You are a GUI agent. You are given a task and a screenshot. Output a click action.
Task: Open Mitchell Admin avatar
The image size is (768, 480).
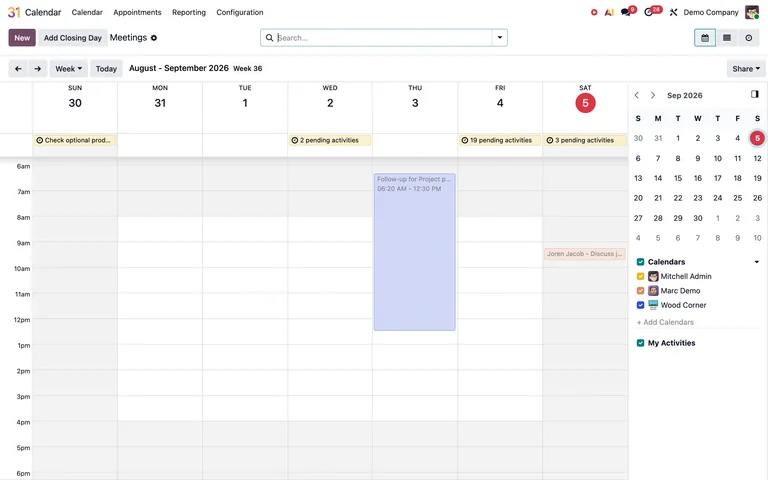[653, 276]
